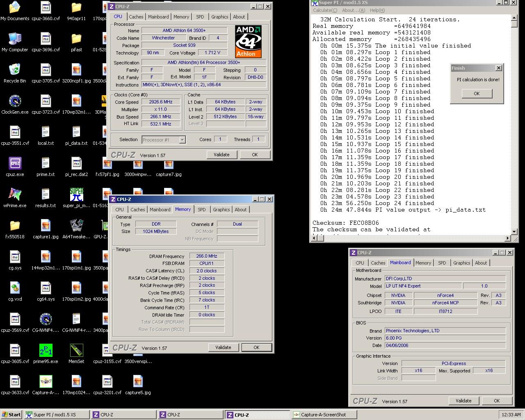Open About tab in Mainboard CPU-Z window
This screenshot has width=525, height=420.
tap(481, 263)
